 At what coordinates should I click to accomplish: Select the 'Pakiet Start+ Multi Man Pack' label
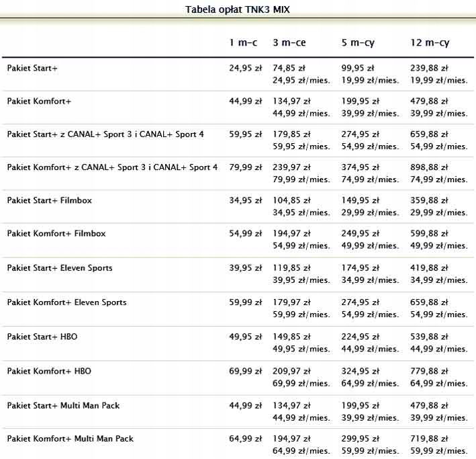coord(63,405)
